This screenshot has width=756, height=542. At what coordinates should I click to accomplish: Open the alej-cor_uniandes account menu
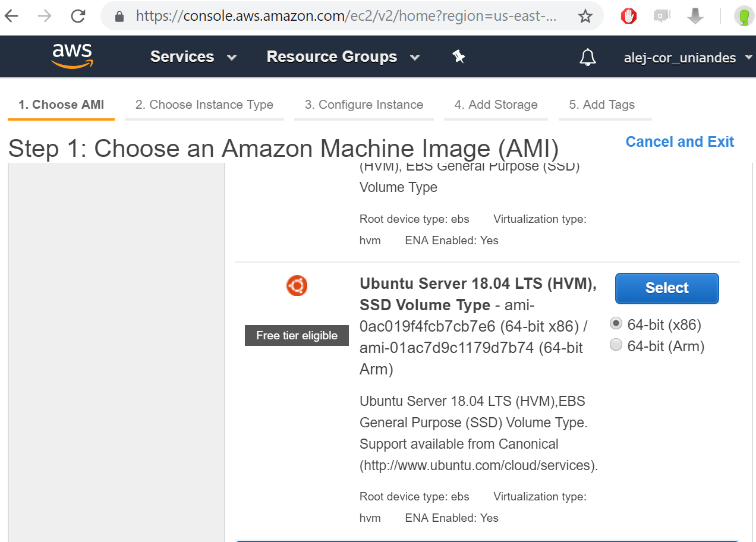[x=688, y=58]
